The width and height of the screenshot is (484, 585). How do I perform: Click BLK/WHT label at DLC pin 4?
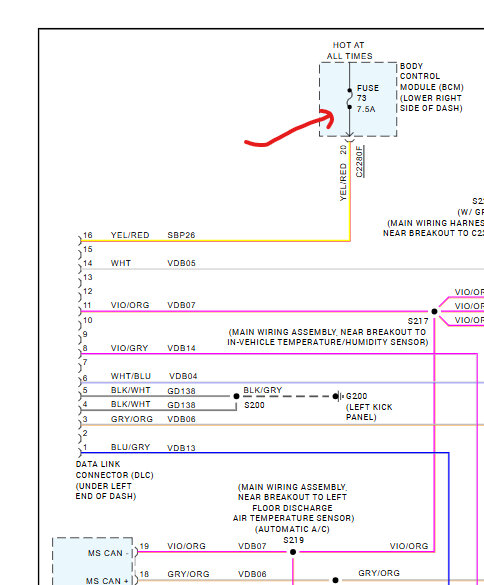tap(131, 404)
